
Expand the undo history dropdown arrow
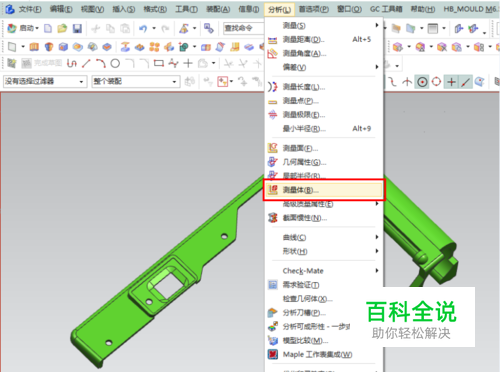tap(154, 29)
